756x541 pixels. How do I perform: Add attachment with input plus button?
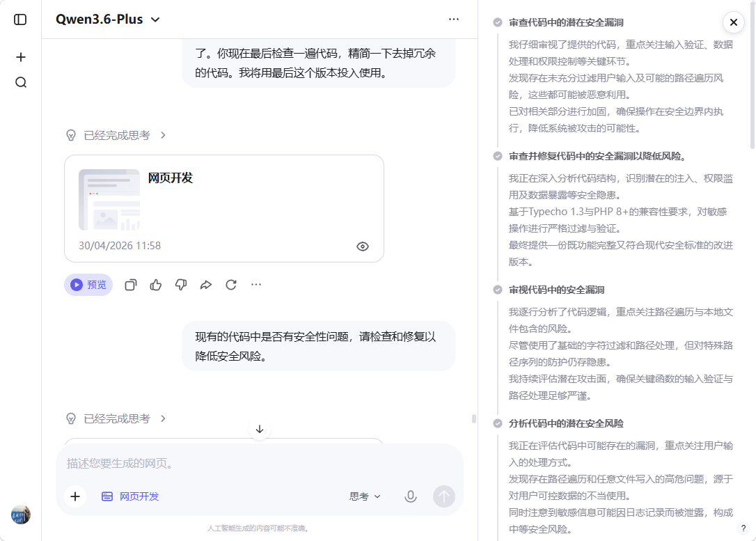coord(75,496)
